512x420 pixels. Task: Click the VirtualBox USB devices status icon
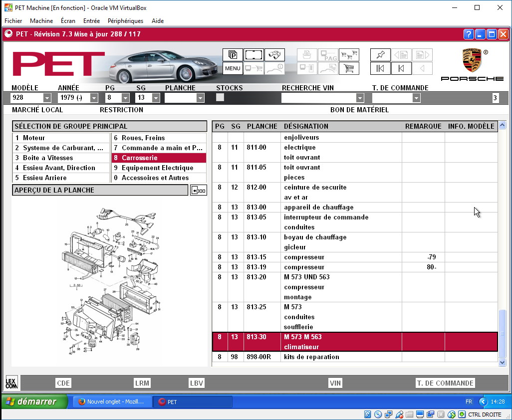click(399, 415)
